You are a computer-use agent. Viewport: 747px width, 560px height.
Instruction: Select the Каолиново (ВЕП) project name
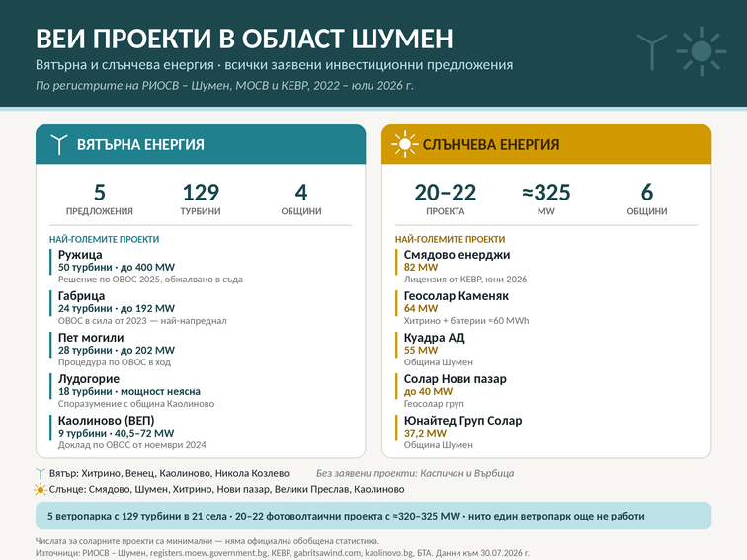[x=107, y=421]
